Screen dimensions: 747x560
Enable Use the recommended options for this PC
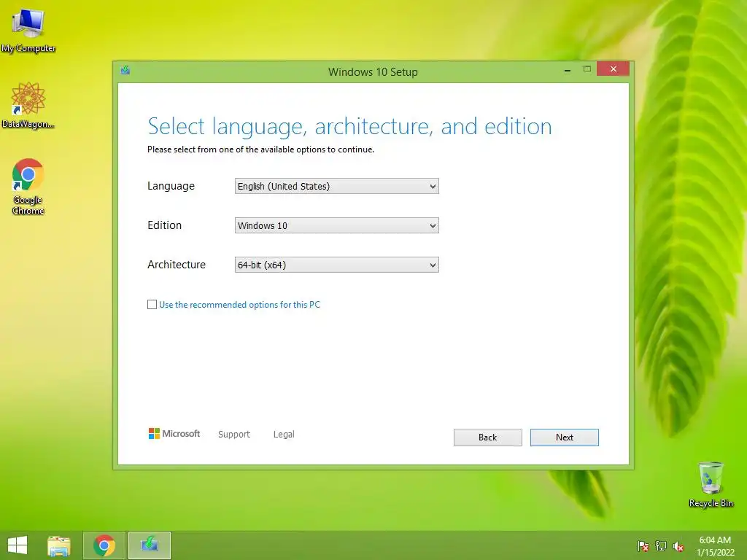click(152, 304)
